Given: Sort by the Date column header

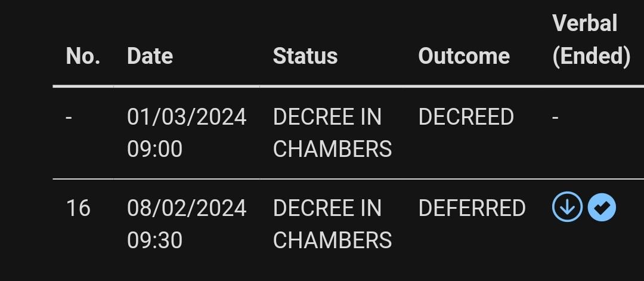Looking at the screenshot, I should [x=150, y=56].
